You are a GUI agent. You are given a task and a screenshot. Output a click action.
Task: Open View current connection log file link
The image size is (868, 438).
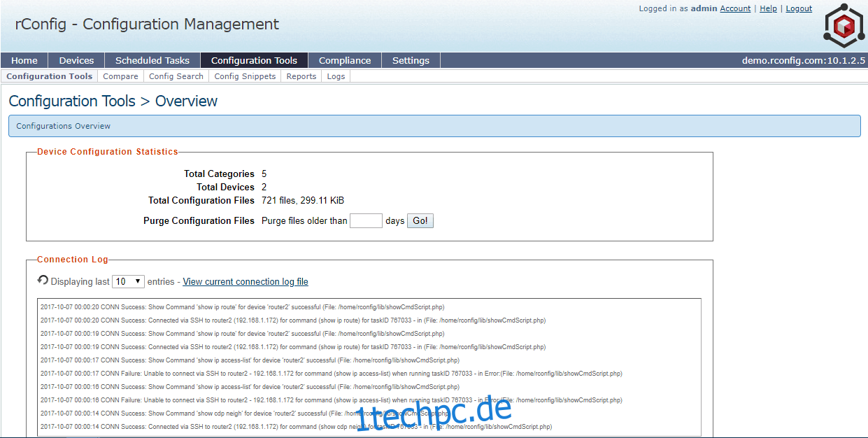coord(246,281)
